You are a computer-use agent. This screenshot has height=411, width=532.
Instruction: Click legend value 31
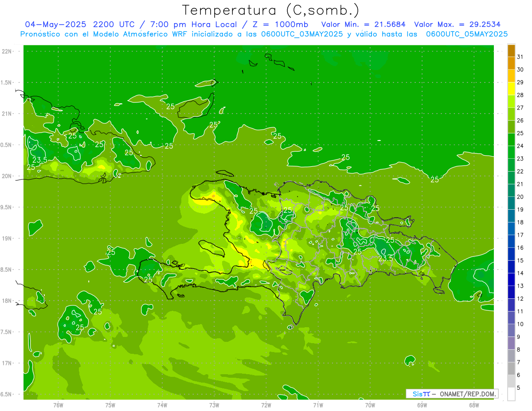tap(520, 57)
